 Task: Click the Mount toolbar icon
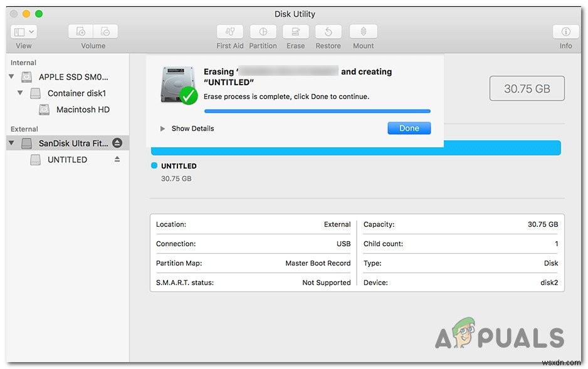click(363, 32)
